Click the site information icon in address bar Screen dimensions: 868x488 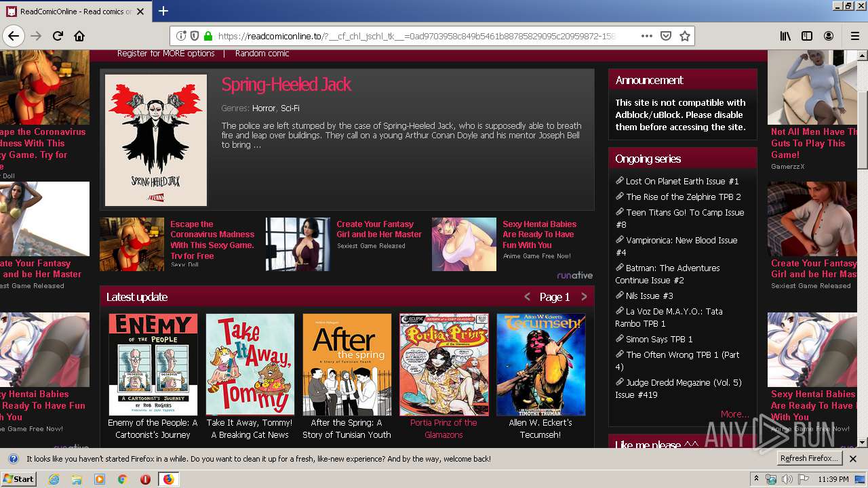coord(181,36)
